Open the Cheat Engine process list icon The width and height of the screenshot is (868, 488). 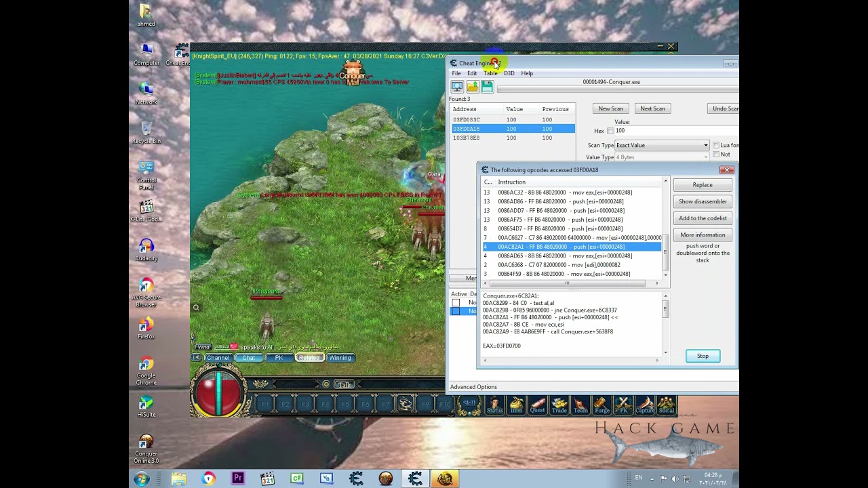457,87
